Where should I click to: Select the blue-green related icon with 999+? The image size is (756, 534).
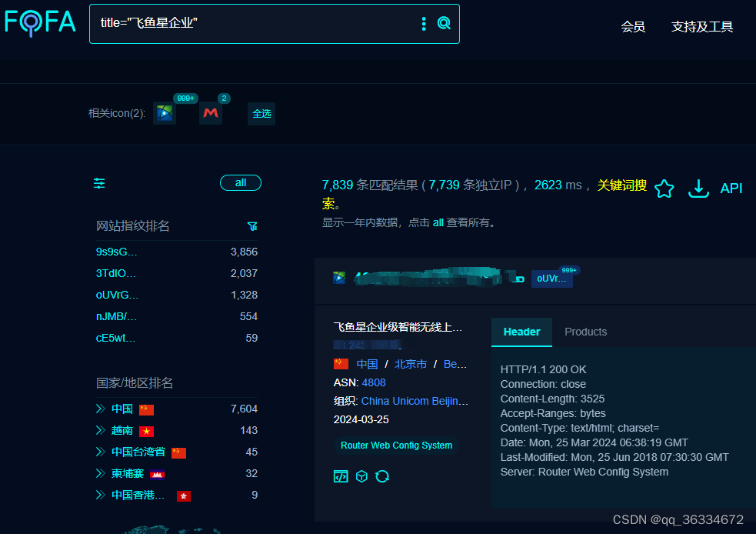[165, 114]
